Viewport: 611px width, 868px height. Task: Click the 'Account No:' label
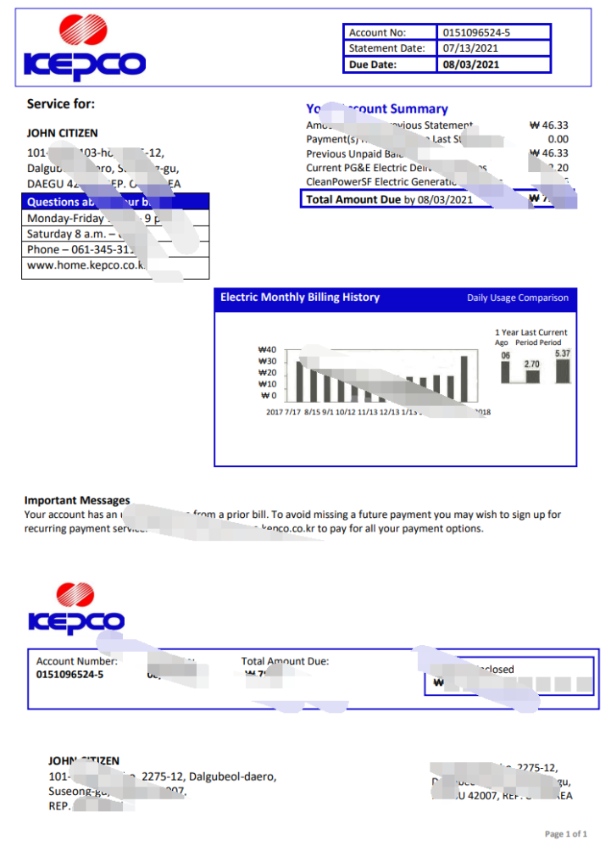(x=377, y=33)
